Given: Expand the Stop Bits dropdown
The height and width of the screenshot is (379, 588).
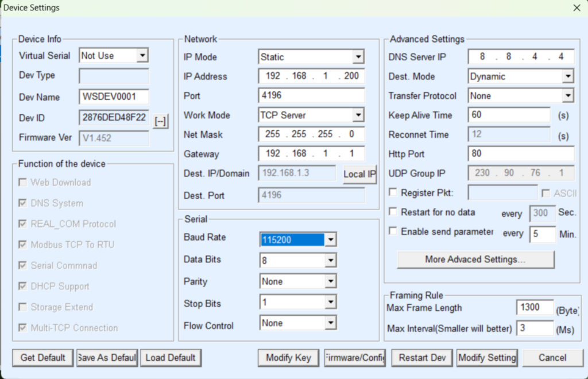Looking at the screenshot, I should pos(330,302).
